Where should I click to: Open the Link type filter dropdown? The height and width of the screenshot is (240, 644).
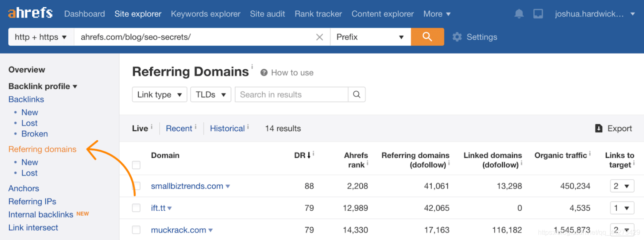pos(159,95)
